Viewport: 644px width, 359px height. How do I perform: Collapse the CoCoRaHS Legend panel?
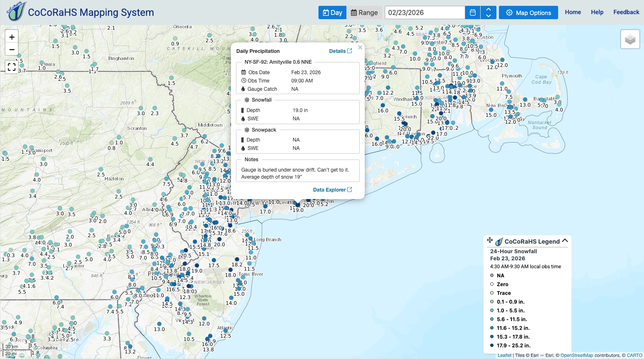565,241
